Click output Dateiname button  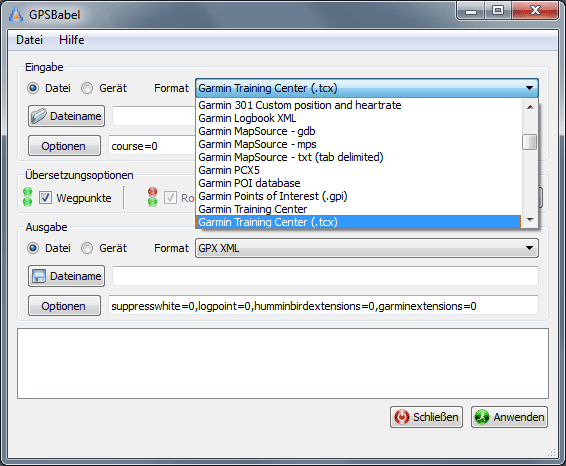click(x=66, y=276)
